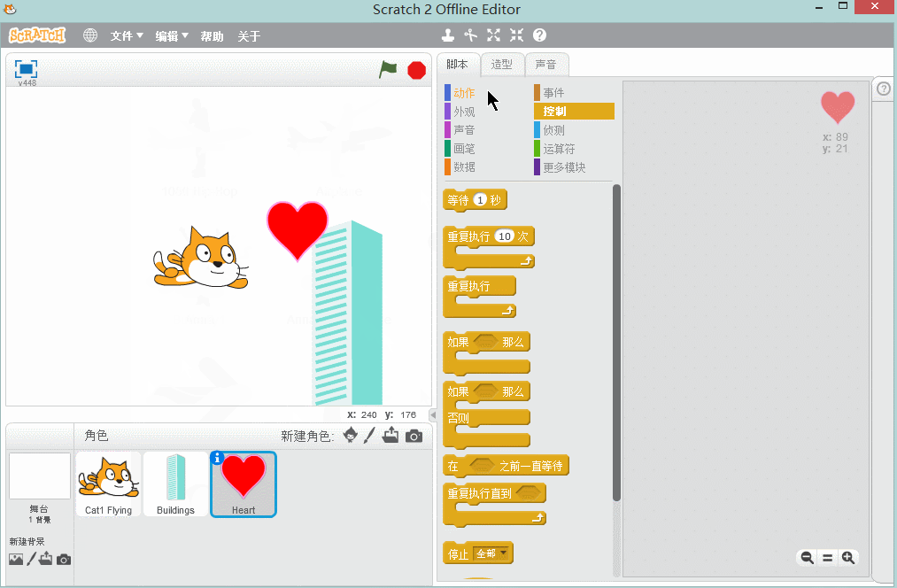This screenshot has height=588, width=897.
Task: Show info with Heart sprite's i badge
Action: (217, 458)
